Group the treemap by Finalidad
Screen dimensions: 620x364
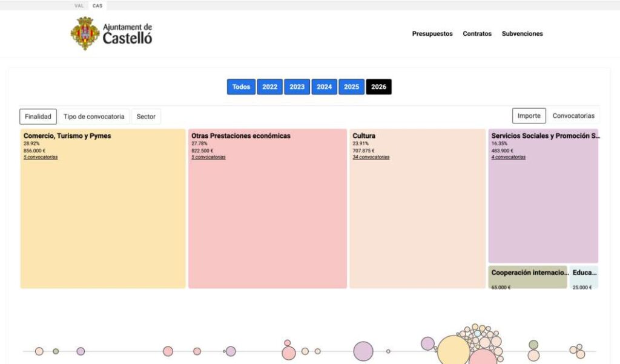[38, 117]
